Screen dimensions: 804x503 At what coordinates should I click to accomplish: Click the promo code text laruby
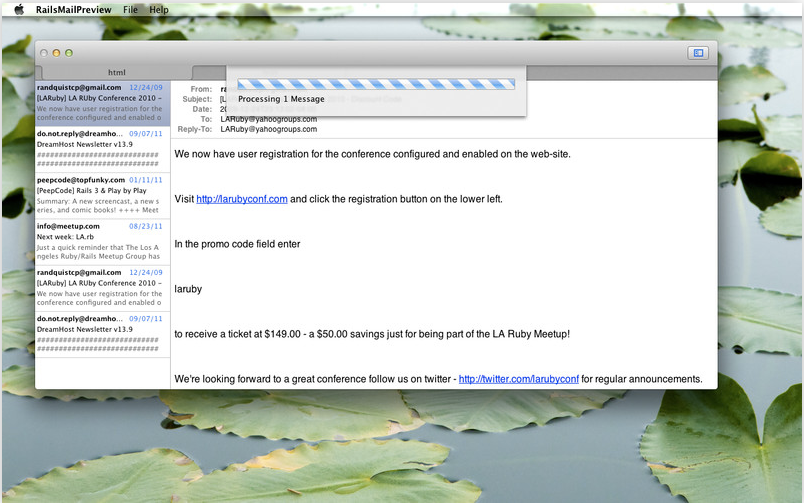188,289
